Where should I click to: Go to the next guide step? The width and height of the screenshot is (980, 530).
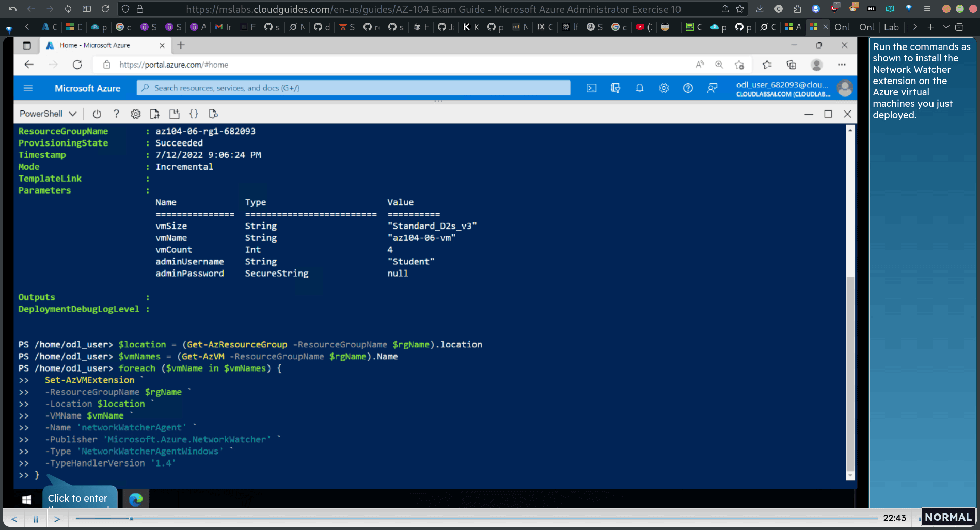point(57,519)
